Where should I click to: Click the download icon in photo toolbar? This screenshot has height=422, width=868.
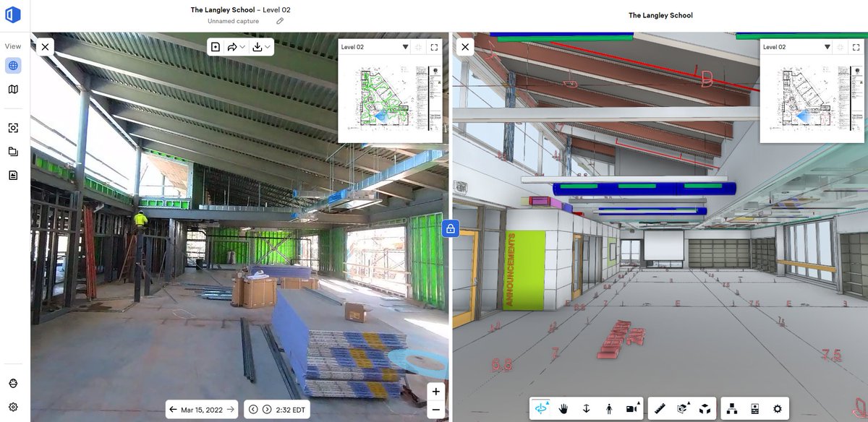258,47
